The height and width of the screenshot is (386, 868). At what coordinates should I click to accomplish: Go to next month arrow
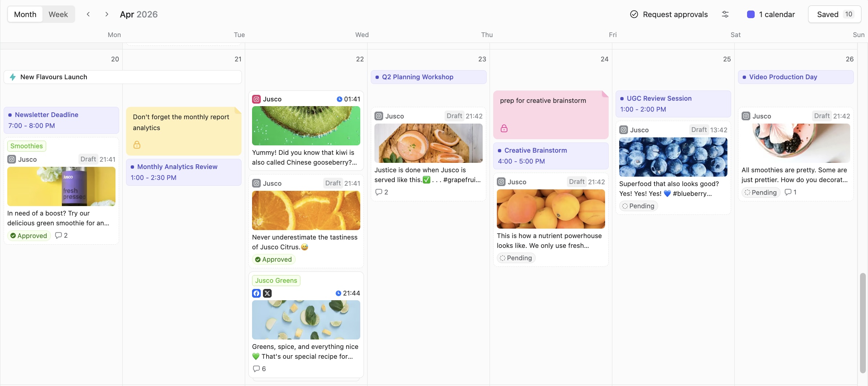pos(107,14)
